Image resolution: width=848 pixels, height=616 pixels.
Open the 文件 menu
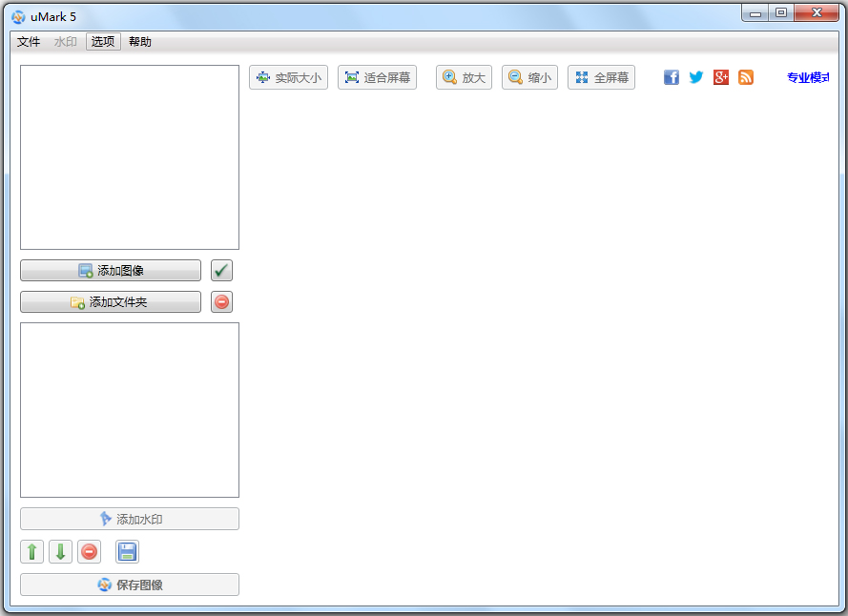click(29, 42)
